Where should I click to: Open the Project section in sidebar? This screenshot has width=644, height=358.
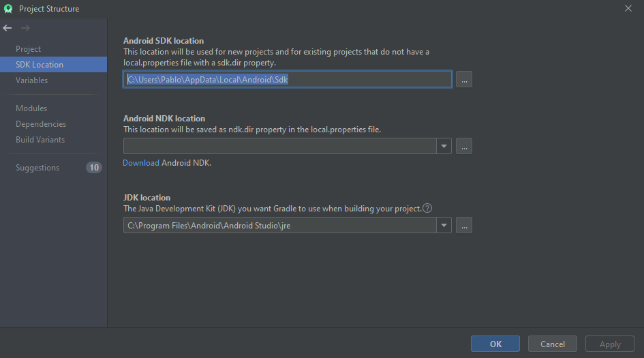point(53,49)
